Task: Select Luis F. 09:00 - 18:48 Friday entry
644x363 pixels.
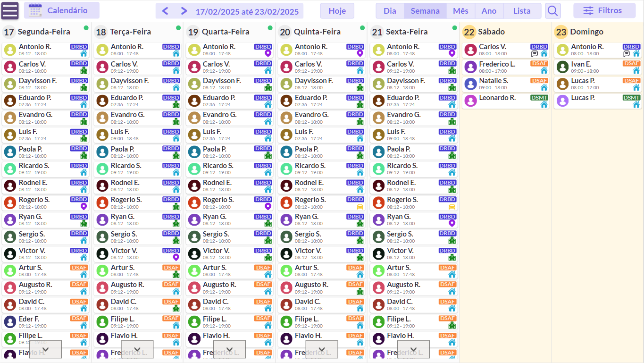Action: [413, 135]
